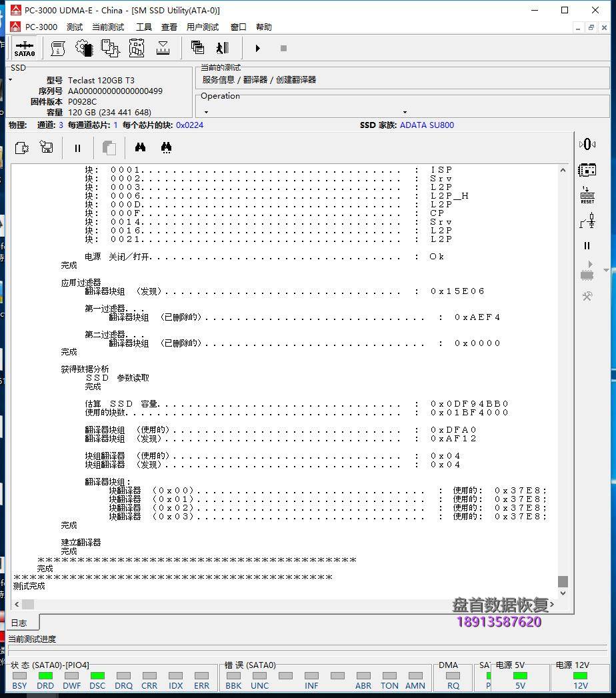Click the scroll document info icon
This screenshot has height=698, width=616.
58,48
